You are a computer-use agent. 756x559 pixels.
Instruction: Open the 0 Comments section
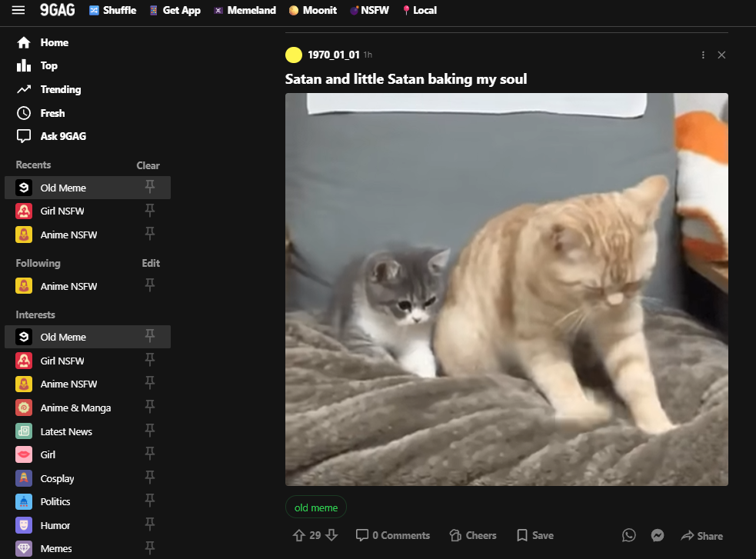tap(392, 535)
